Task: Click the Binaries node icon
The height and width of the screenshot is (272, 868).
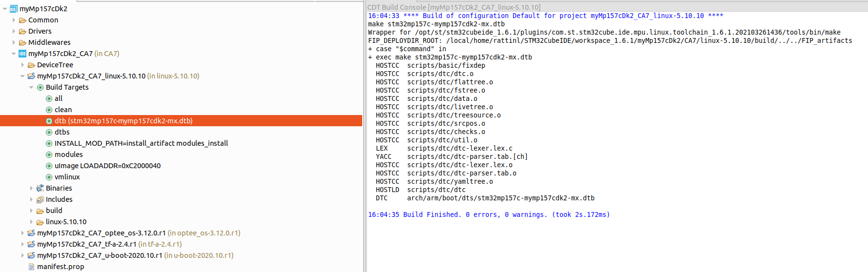Action: click(40, 188)
